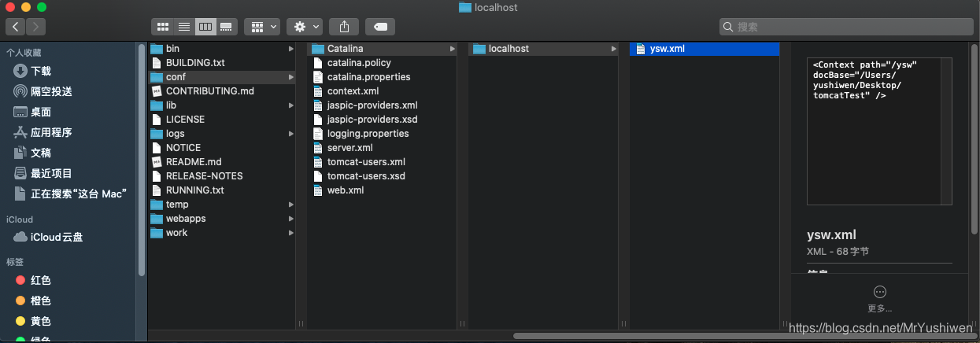Select the orange tag (橙色)
Screen dimensions: 980x343
(x=33, y=301)
